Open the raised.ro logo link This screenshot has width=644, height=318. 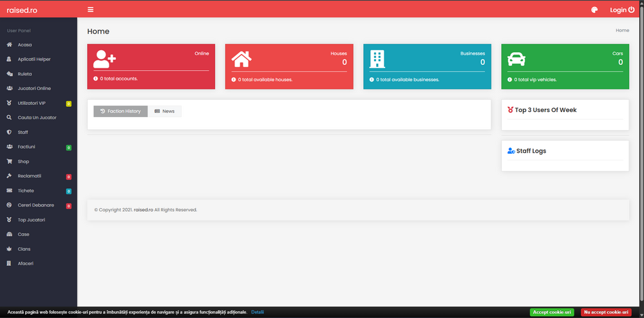[x=22, y=10]
